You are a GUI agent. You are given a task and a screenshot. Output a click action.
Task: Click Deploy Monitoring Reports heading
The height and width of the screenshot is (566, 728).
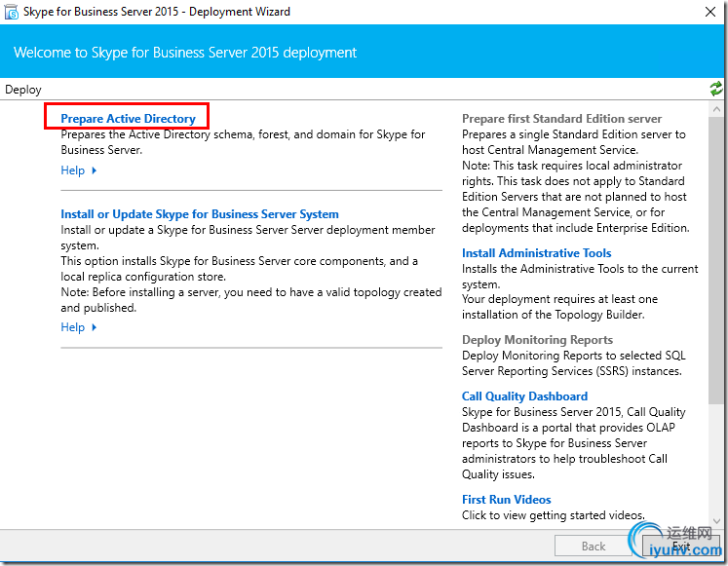(537, 340)
